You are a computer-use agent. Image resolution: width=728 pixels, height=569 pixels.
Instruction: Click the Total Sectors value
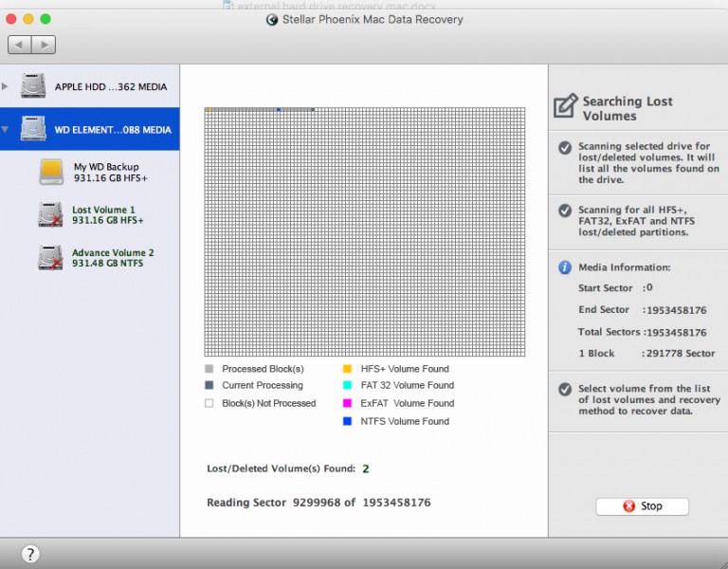677,333
